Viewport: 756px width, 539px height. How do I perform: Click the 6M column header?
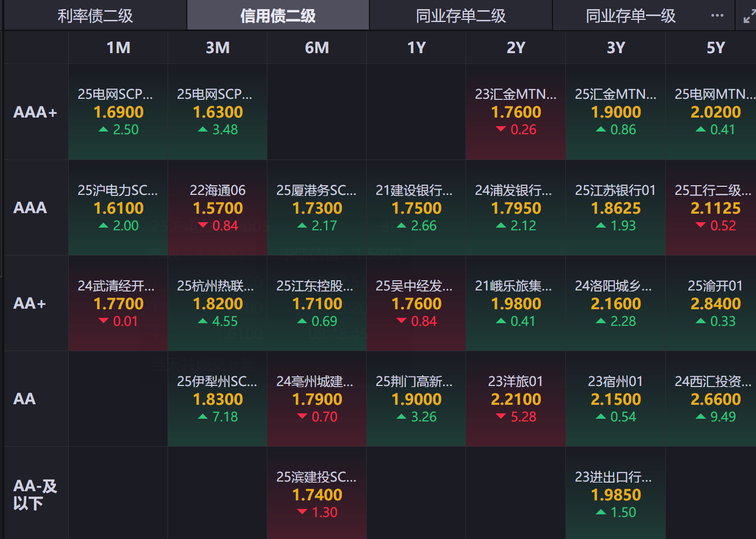coord(317,48)
